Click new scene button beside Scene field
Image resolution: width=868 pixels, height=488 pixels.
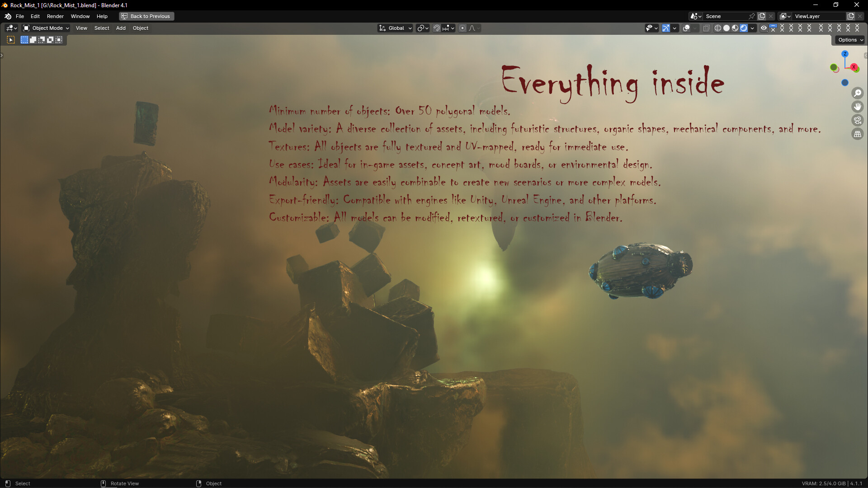(762, 16)
